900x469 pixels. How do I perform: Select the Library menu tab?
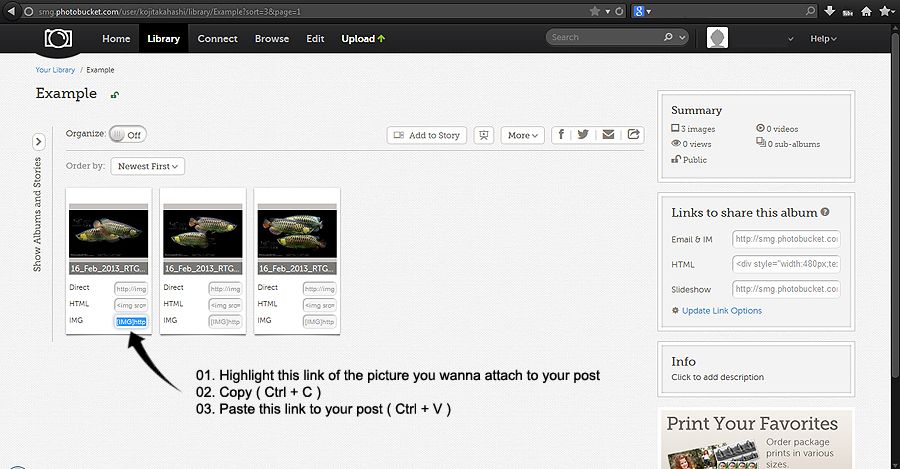pos(164,38)
